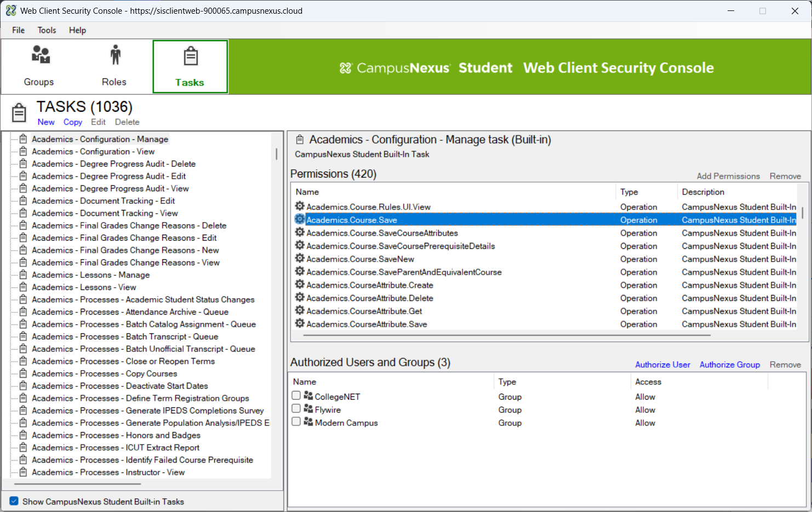Screen dimensions: 812x512
Task: Select Academics - Final Grades Change Reasons - Delete
Action: pyautogui.click(x=129, y=225)
